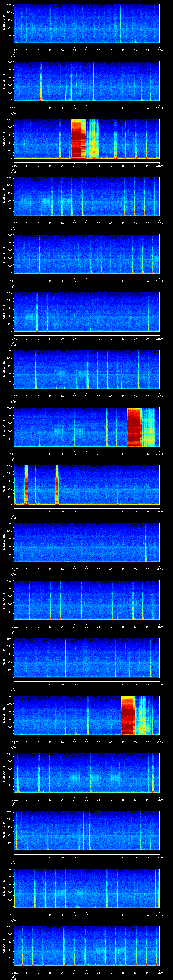Click the "30:00" end time label

tap(160, 454)
